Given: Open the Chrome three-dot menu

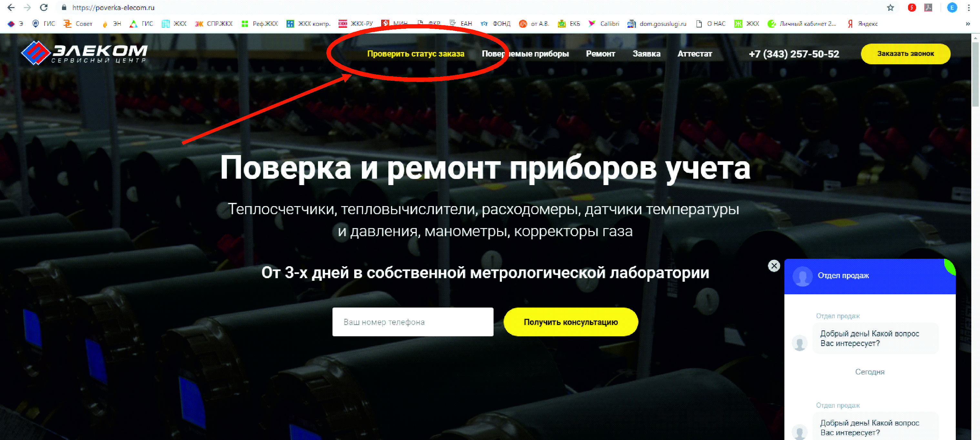Looking at the screenshot, I should point(969,8).
